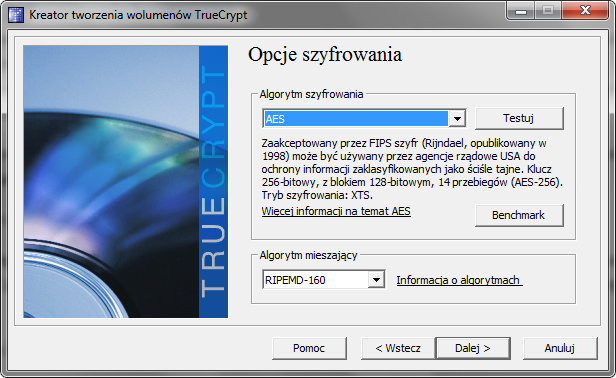This screenshot has width=616, height=378.
Task: Click the TrueCrypt app icon in title bar
Action: coord(16,15)
